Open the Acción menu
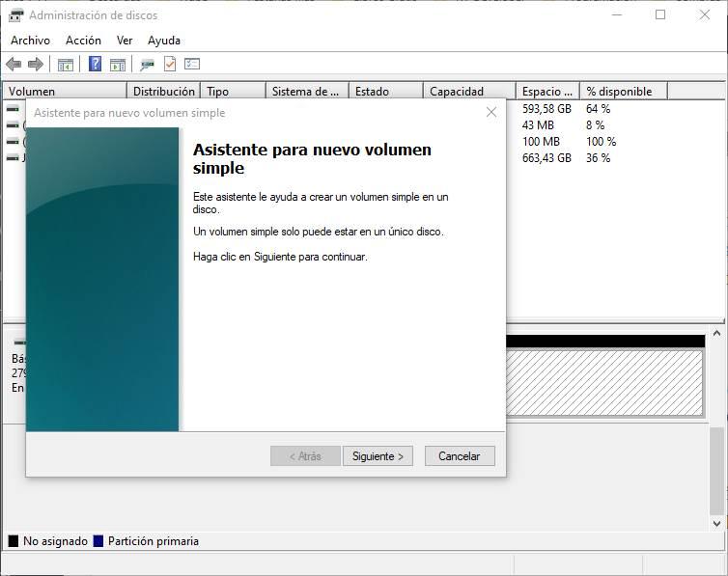728x576 pixels. 83,41
